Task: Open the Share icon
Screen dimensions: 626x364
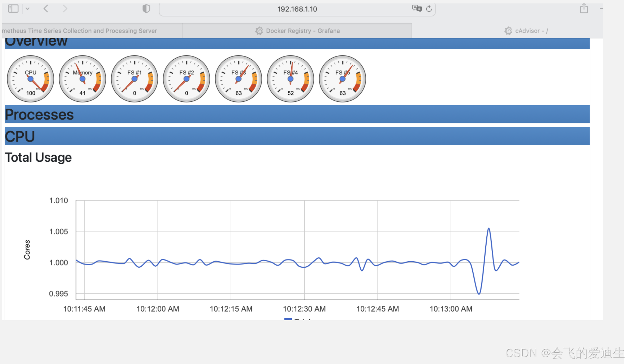Action: point(584,8)
